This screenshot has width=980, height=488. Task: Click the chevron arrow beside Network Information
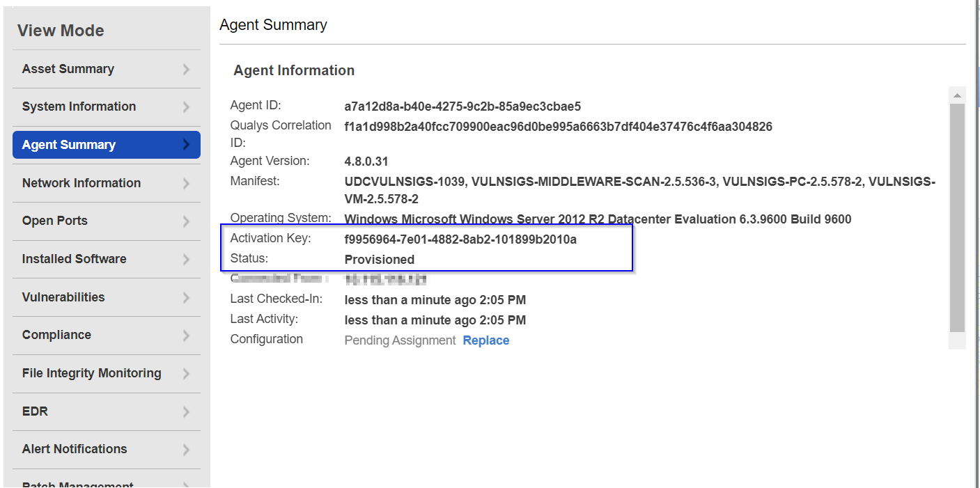(186, 184)
